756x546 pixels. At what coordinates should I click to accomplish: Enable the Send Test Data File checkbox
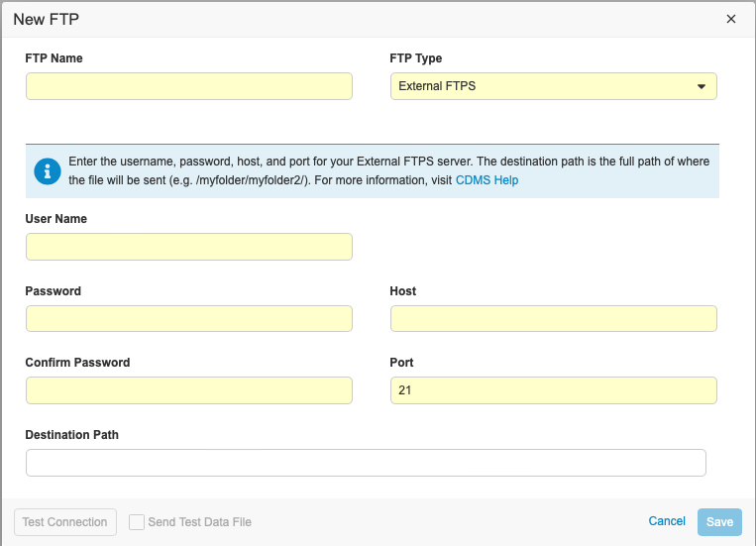(137, 522)
